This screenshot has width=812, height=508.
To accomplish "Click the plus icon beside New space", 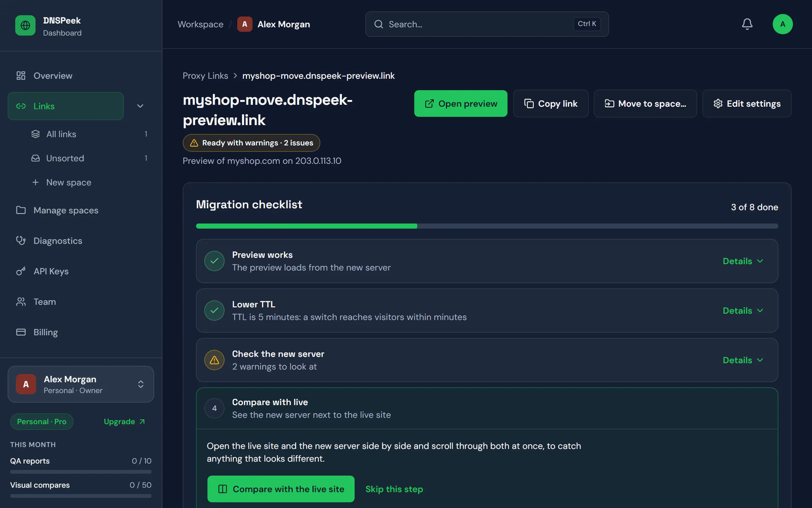I will pos(36,182).
